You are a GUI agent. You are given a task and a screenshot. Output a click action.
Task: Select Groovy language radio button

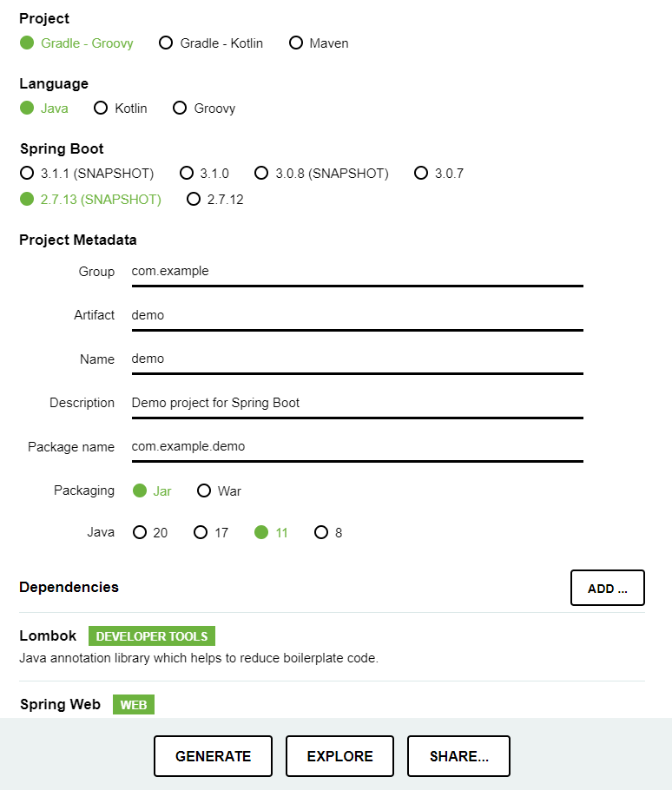pos(180,109)
